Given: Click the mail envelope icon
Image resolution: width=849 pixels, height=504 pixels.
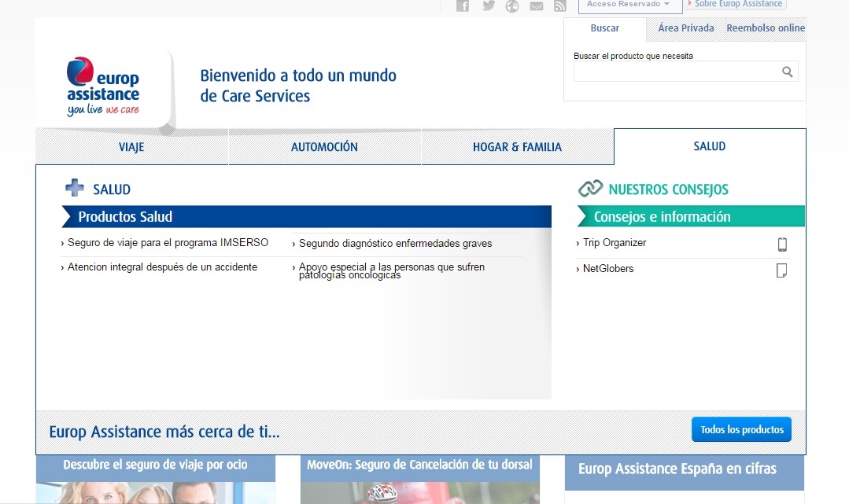Looking at the screenshot, I should coord(537,6).
